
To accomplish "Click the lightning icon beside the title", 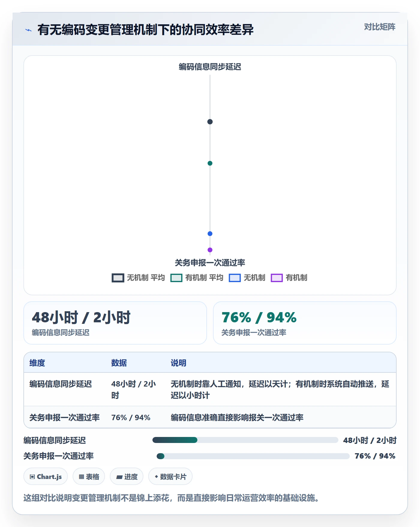I will 28,30.
